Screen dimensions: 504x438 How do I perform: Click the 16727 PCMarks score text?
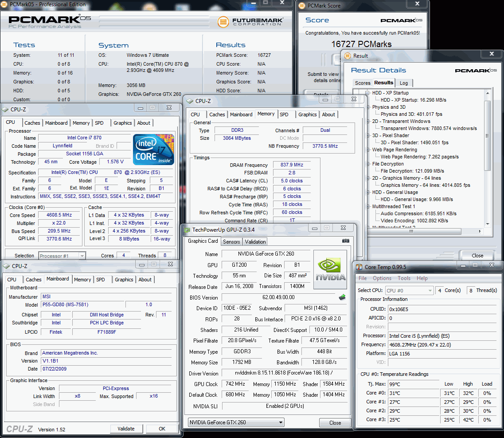(361, 44)
